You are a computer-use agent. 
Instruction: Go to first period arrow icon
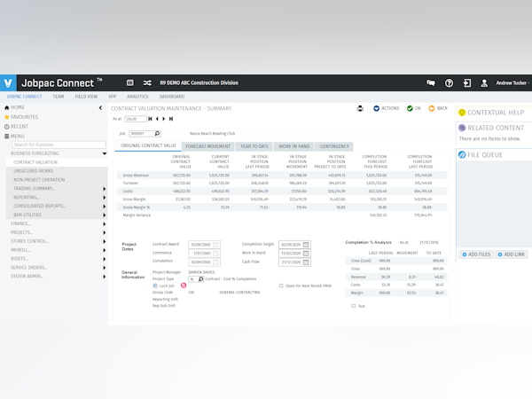click(x=151, y=119)
